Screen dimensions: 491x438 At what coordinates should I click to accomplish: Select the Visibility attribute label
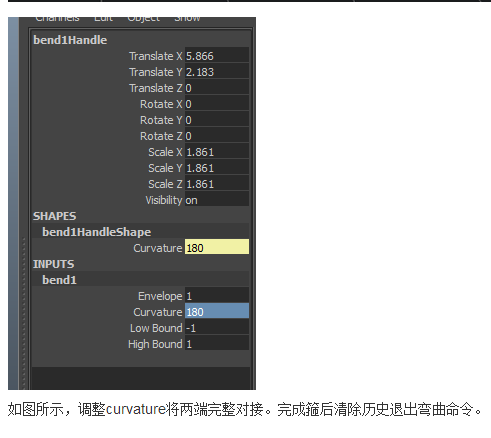pyautogui.click(x=164, y=200)
